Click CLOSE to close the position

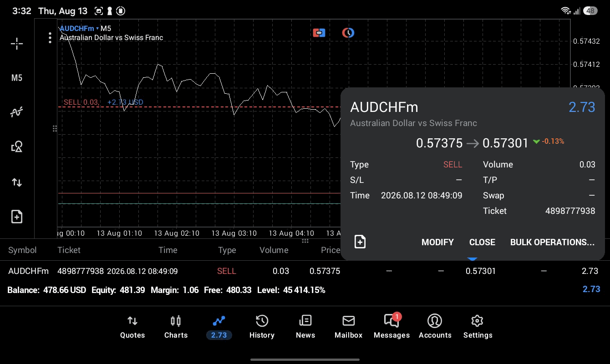(x=482, y=242)
